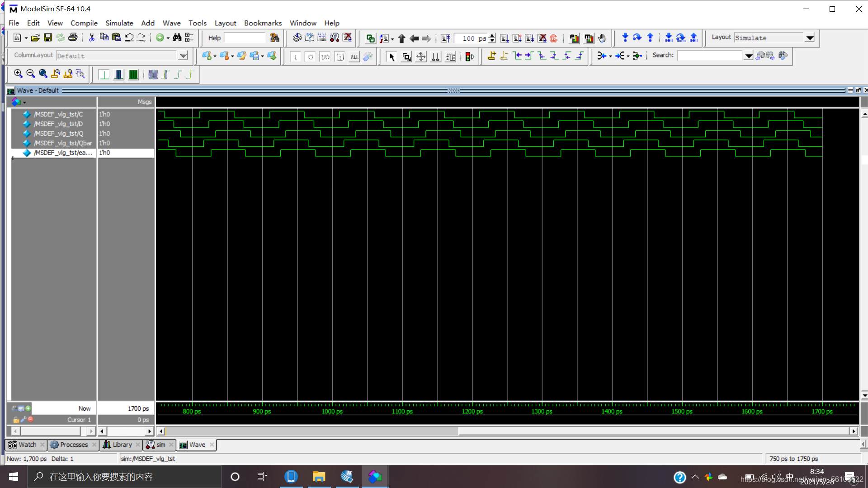Click the Zoom Mode icon beside pointer
This screenshot has width=868, height=488.
click(x=406, y=57)
